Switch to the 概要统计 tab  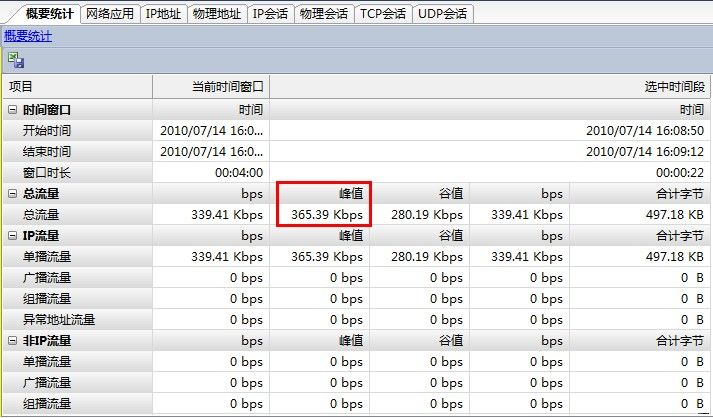pos(50,14)
